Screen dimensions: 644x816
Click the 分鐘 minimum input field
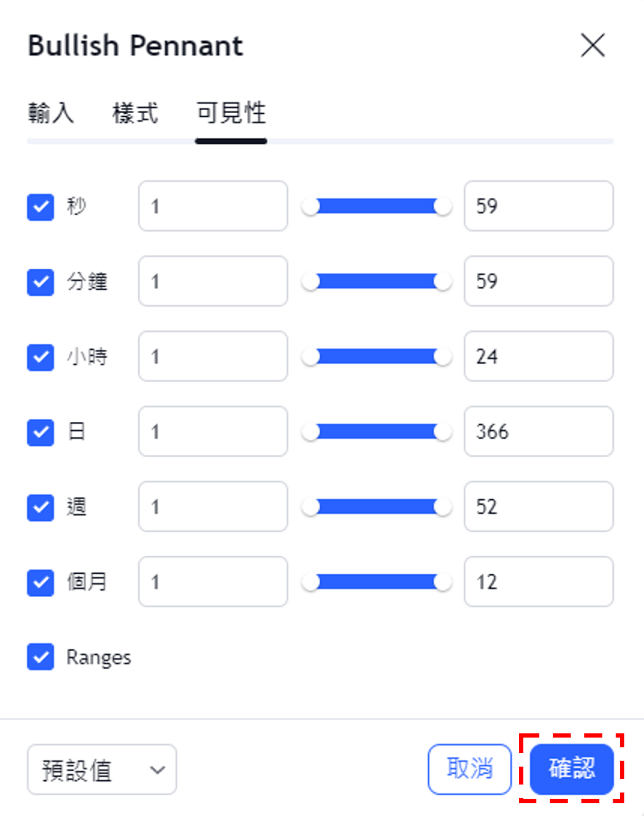coord(213,281)
